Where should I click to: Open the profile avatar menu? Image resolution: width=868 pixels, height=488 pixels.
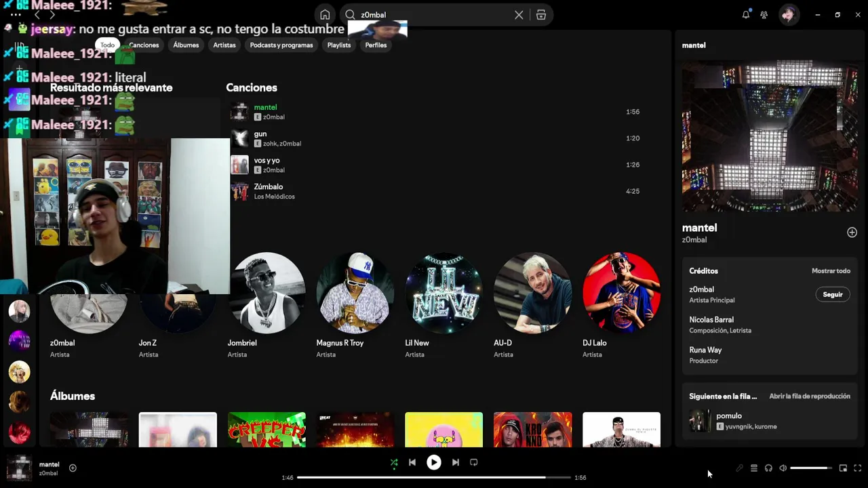789,14
